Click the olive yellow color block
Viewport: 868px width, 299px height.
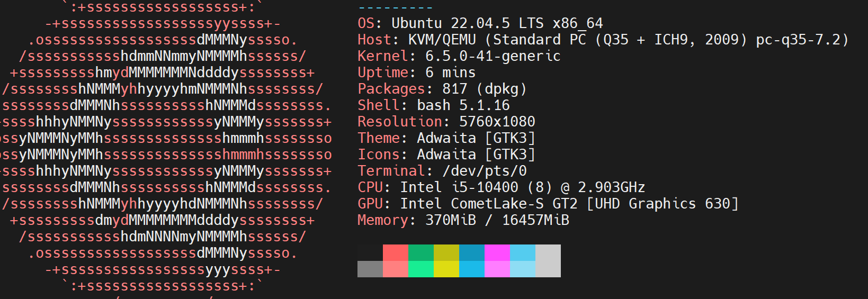pyautogui.click(x=446, y=252)
